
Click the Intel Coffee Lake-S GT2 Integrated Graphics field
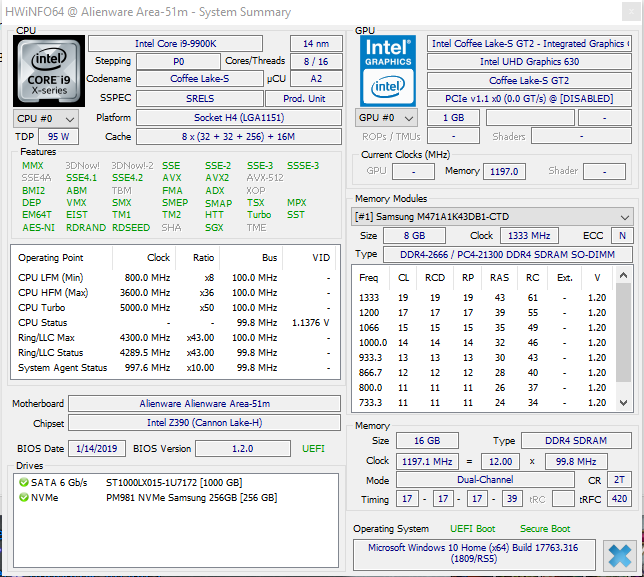529,44
